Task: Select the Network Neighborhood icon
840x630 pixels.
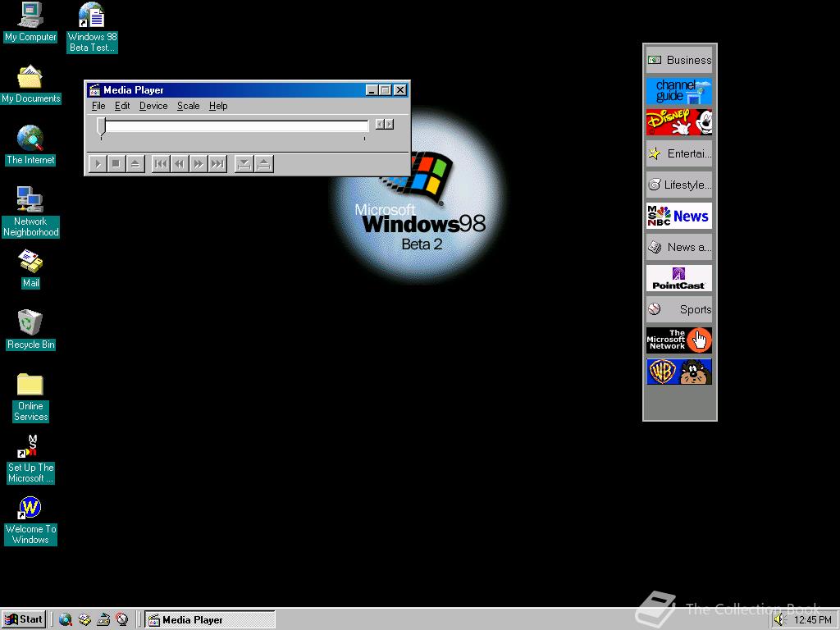Action: 30,212
